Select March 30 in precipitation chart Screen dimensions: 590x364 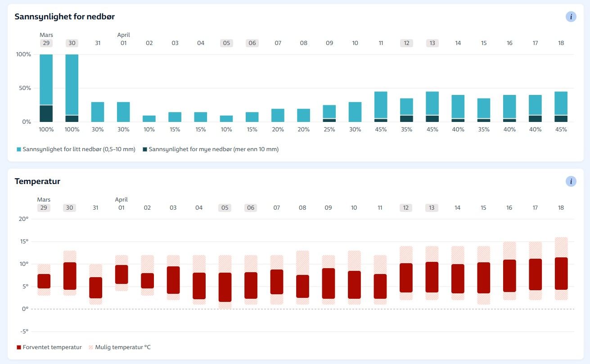coord(72,43)
